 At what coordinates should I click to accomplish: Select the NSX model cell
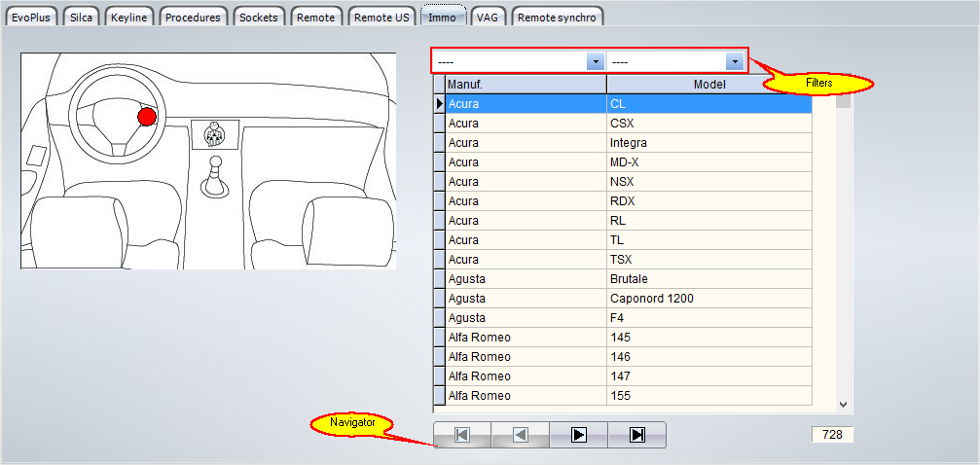709,181
